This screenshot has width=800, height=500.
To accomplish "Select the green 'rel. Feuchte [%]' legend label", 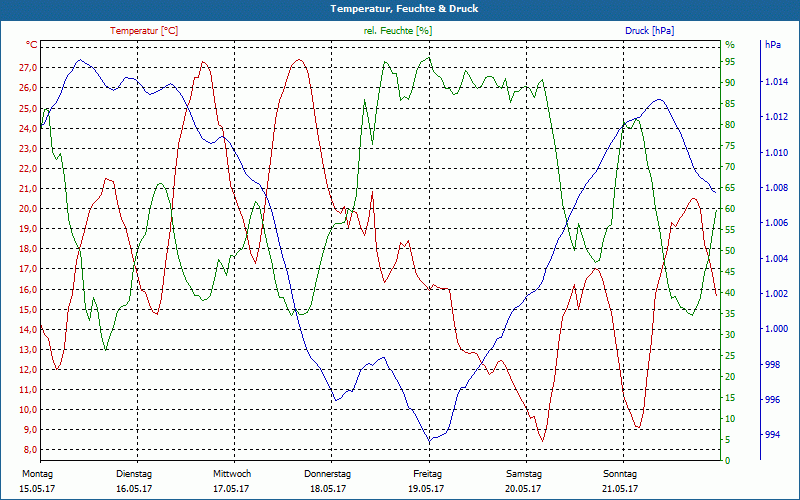I will (x=397, y=31).
